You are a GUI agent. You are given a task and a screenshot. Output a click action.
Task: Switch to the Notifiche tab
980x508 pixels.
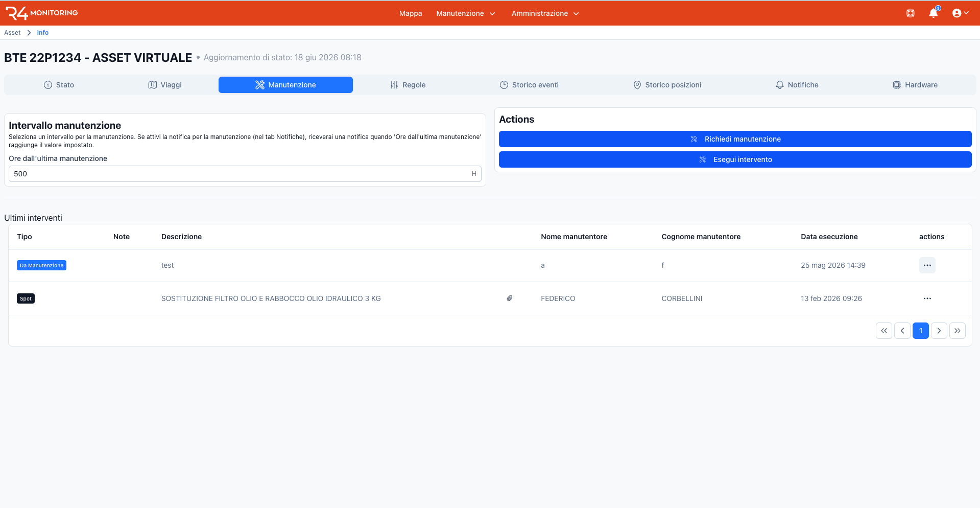(797, 85)
